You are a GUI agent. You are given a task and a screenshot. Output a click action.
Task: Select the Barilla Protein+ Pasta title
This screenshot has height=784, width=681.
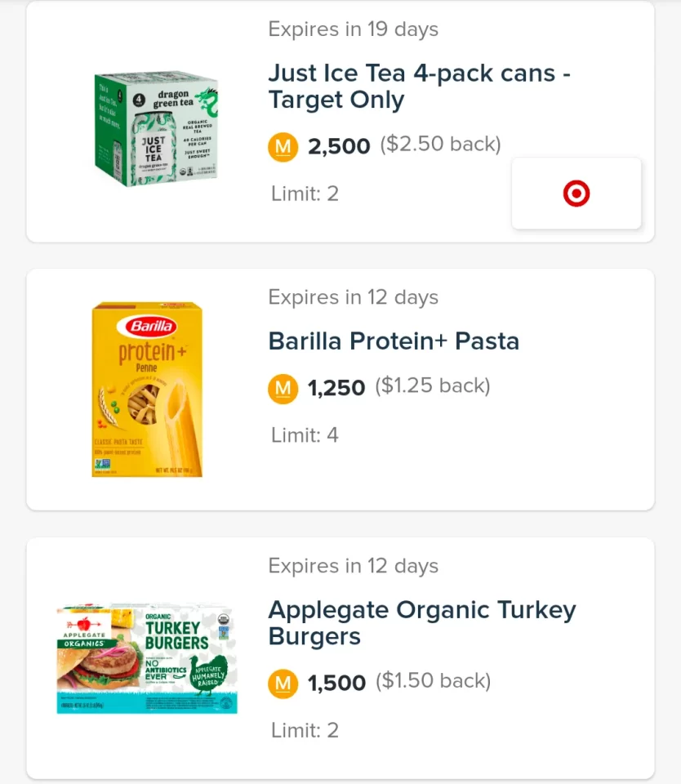[x=394, y=341]
